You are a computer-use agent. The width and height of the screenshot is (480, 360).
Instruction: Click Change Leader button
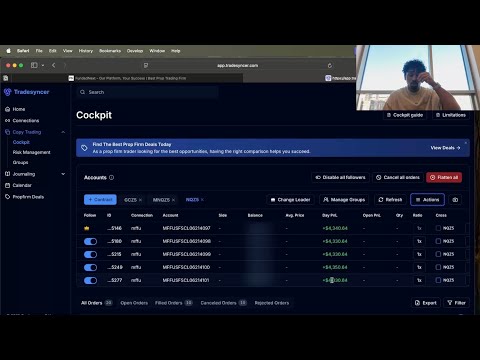tap(290, 200)
